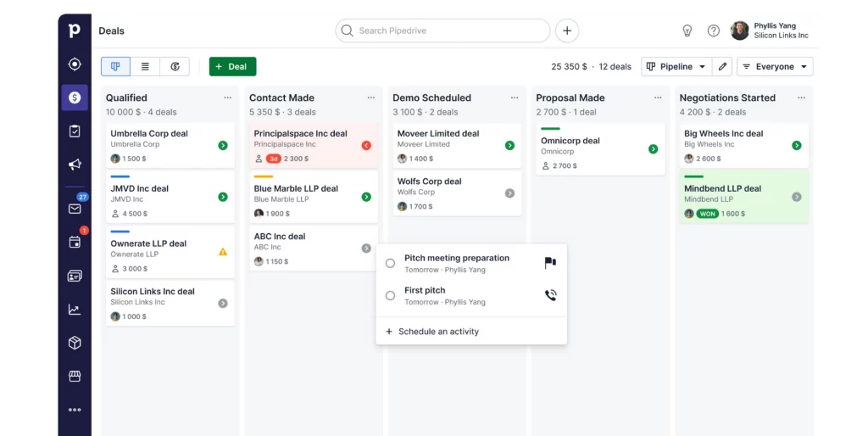The height and width of the screenshot is (436, 868).
Task: Click Schedule an activity
Action: [432, 332]
